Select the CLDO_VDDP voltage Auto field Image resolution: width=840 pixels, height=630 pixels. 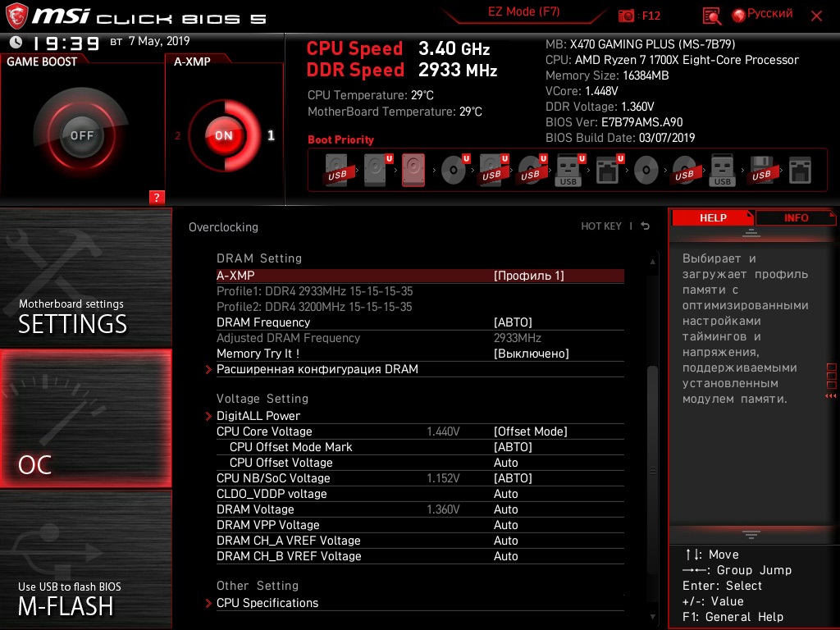[505, 493]
